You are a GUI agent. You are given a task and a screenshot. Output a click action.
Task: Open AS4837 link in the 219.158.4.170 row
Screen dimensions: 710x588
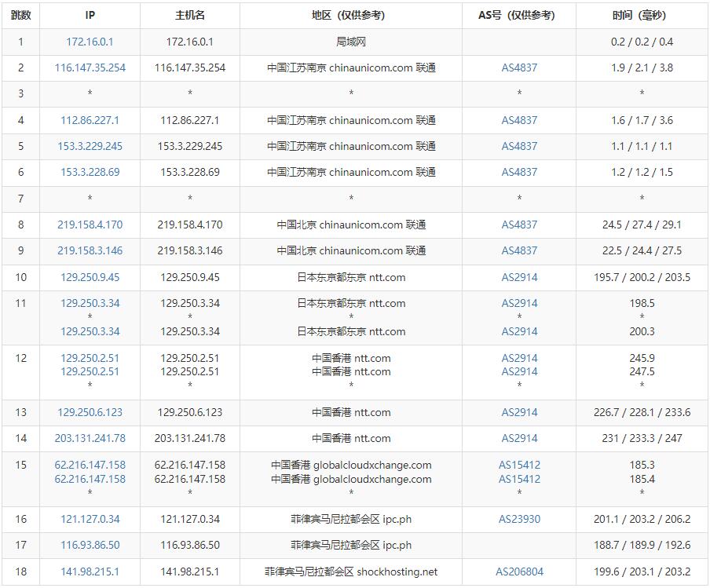pyautogui.click(x=519, y=225)
